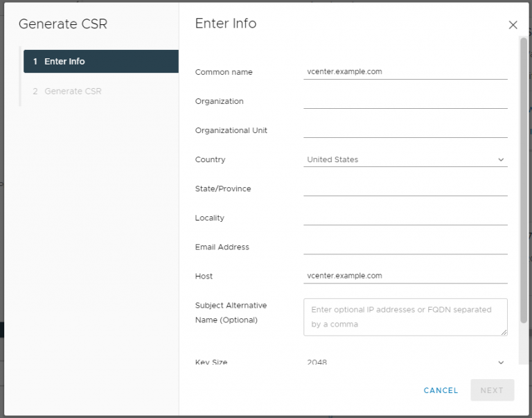Click the Organizational Unit input field

(x=405, y=130)
